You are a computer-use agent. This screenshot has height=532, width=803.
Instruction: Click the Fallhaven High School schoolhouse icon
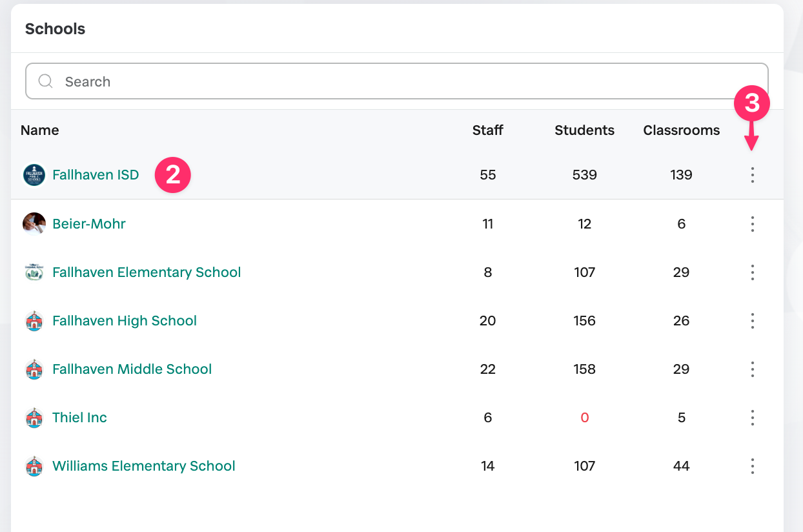point(34,321)
